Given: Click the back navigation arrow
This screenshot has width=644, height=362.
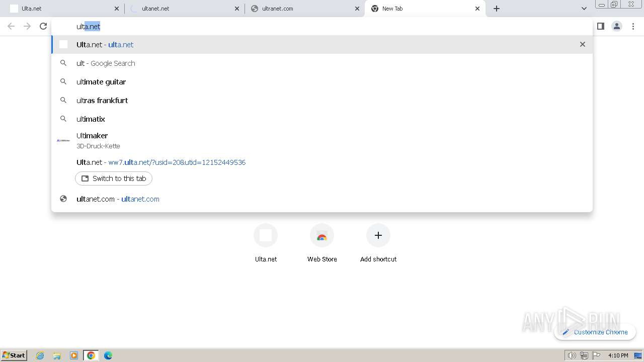Looking at the screenshot, I should coord(11,26).
